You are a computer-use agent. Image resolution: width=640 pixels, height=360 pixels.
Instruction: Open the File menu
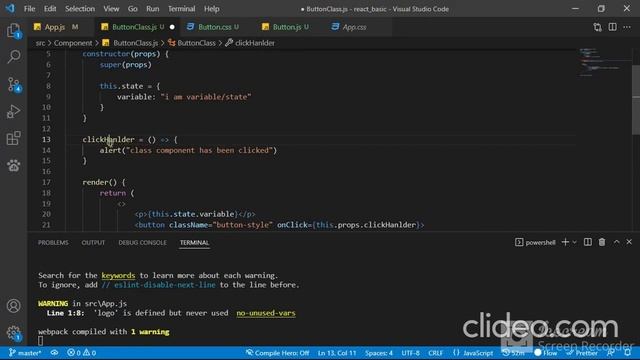pos(29,9)
